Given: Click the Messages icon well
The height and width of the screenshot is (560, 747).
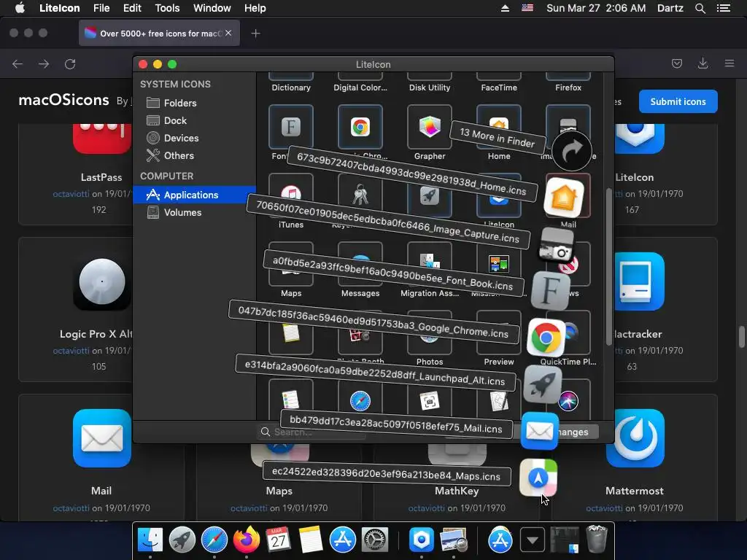Looking at the screenshot, I should pyautogui.click(x=360, y=263).
